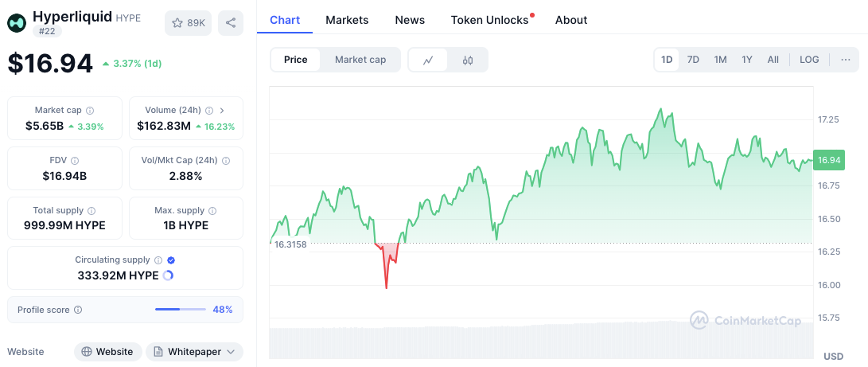Screen dimensions: 868x367
Task: Show Profile score info icon
Action: (x=77, y=310)
